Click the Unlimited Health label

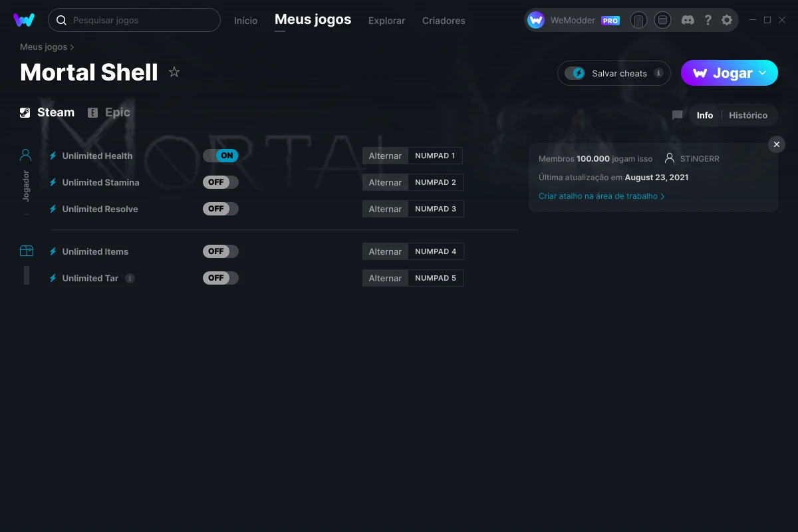(x=97, y=156)
